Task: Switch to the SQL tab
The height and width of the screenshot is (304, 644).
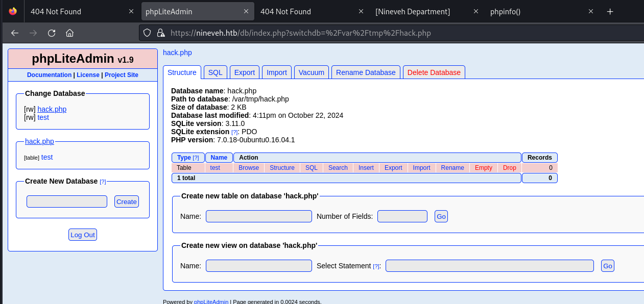Action: 215,72
